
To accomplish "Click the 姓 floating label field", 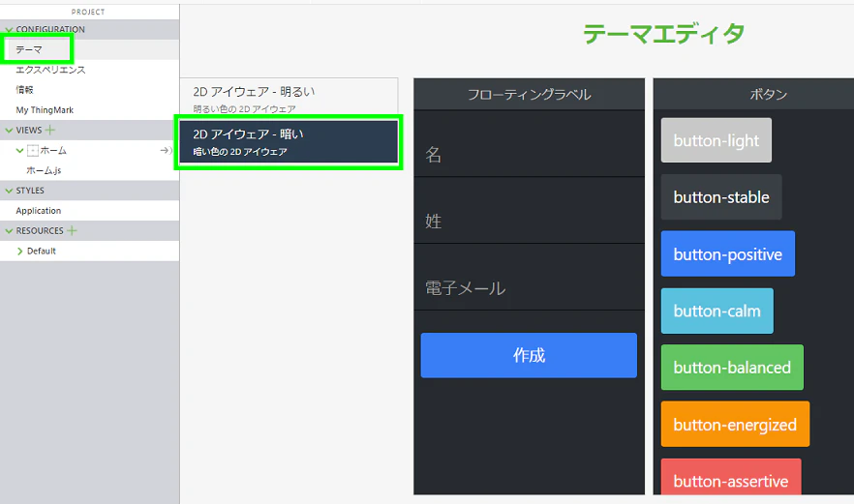I will 529,211.
